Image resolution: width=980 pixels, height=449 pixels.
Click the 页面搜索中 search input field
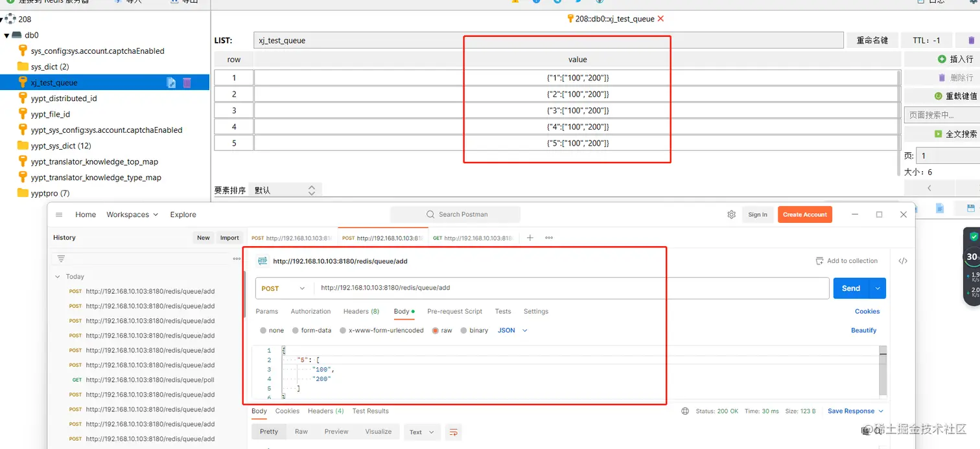point(942,115)
